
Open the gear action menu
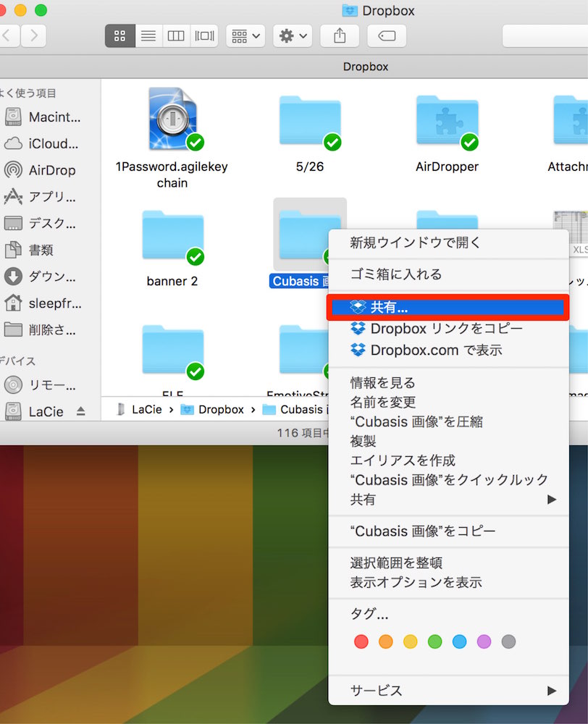[293, 35]
